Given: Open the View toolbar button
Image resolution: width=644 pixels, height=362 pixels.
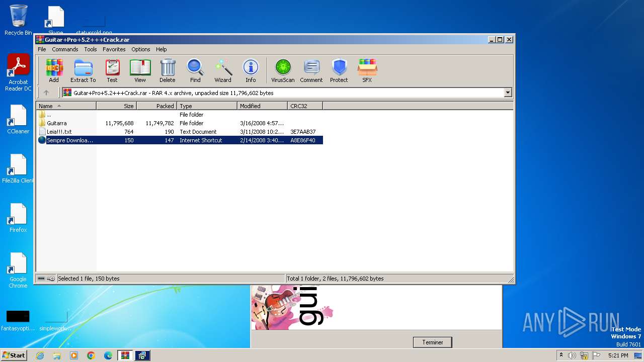Looking at the screenshot, I should click(140, 71).
